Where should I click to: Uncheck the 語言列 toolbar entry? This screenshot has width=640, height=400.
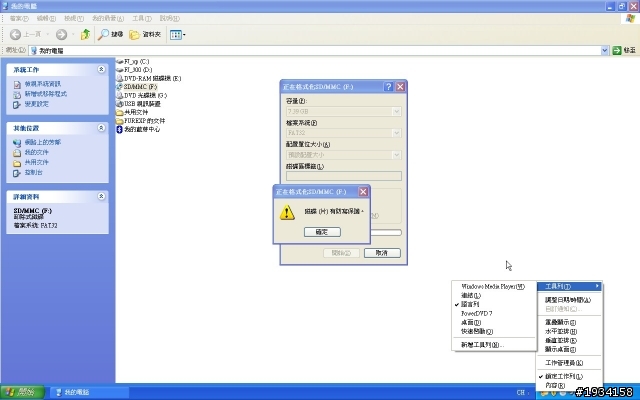click(x=494, y=304)
